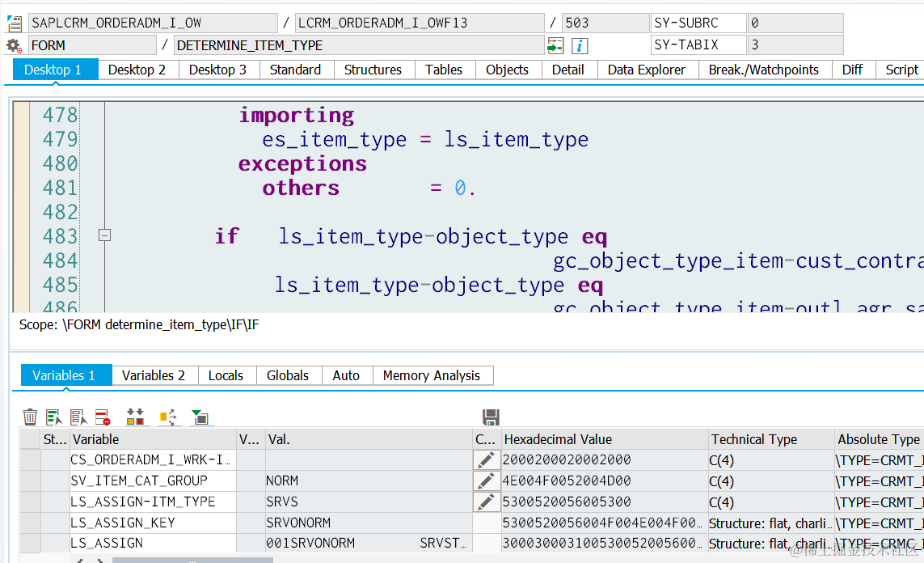This screenshot has width=924, height=563.
Task: Click the Variable column header
Action: (x=153, y=439)
